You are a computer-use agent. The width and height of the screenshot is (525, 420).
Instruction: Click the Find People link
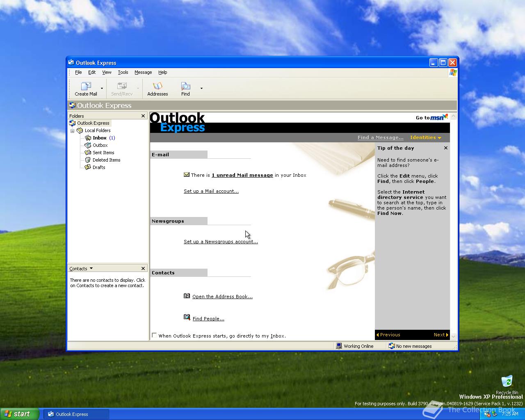[x=208, y=319]
